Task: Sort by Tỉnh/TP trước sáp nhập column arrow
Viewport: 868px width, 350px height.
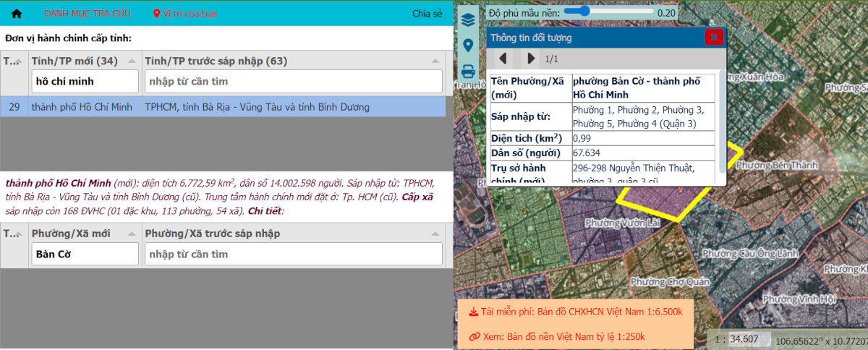Action: [x=435, y=61]
